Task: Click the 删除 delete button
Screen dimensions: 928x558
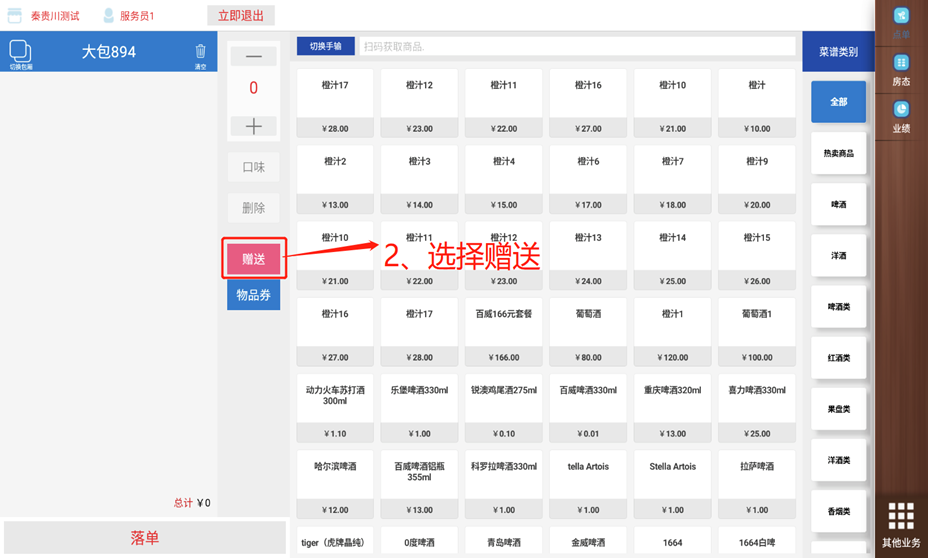Action: [253, 208]
